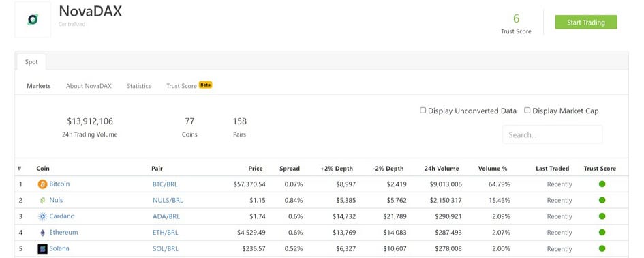Sort by the Volume % column header
The height and width of the screenshot is (258, 644).
coord(493,169)
